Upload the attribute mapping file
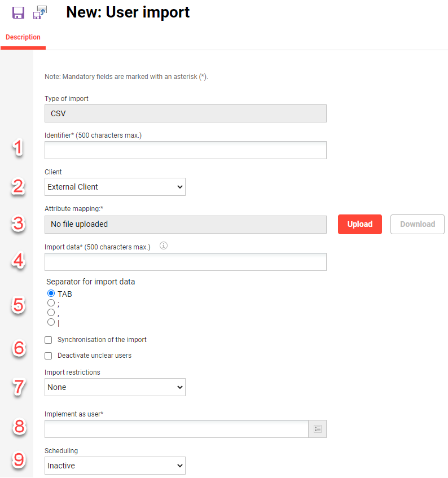 [x=359, y=224]
